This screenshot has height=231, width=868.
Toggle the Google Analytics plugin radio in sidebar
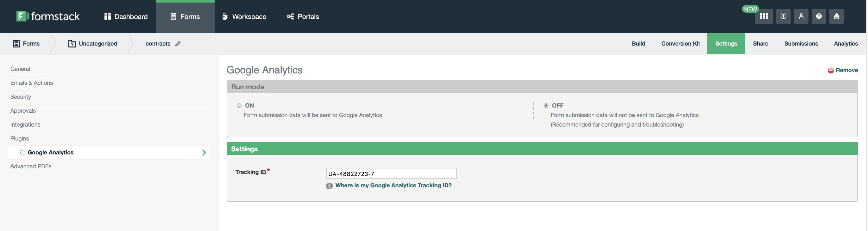tap(22, 153)
